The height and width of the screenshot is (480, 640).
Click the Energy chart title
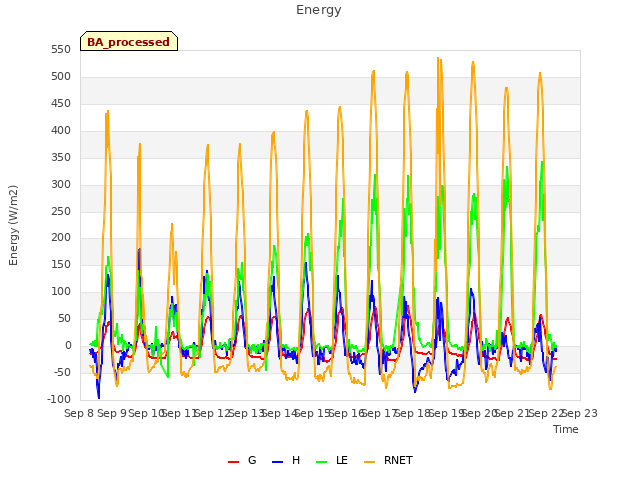(x=318, y=10)
